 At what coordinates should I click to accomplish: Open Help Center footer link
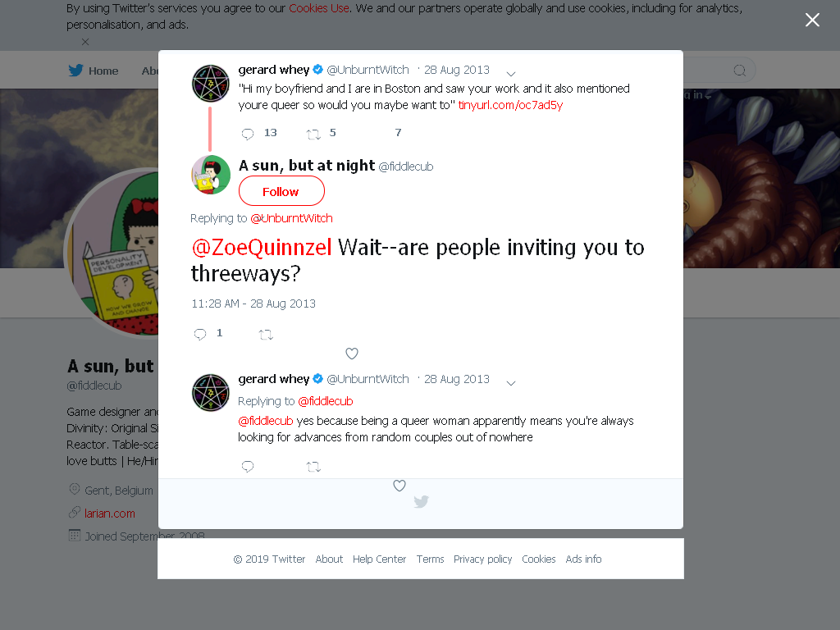(379, 559)
